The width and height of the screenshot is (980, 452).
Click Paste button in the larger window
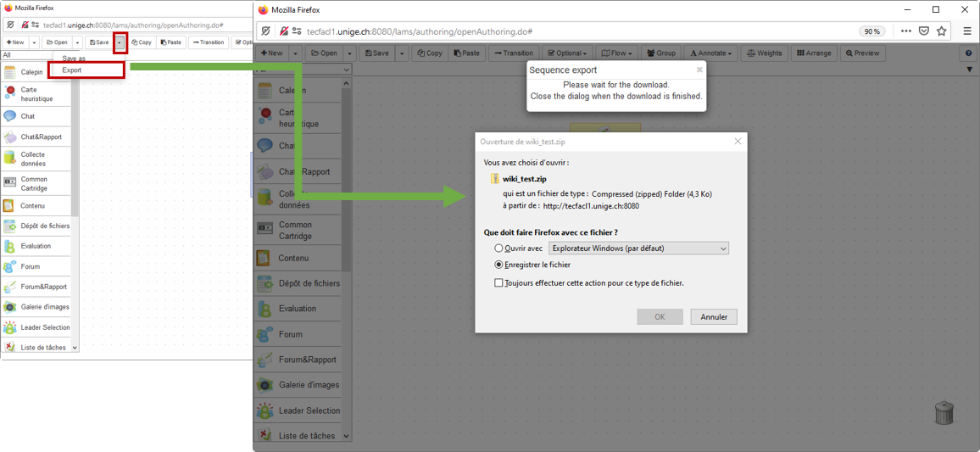(465, 53)
